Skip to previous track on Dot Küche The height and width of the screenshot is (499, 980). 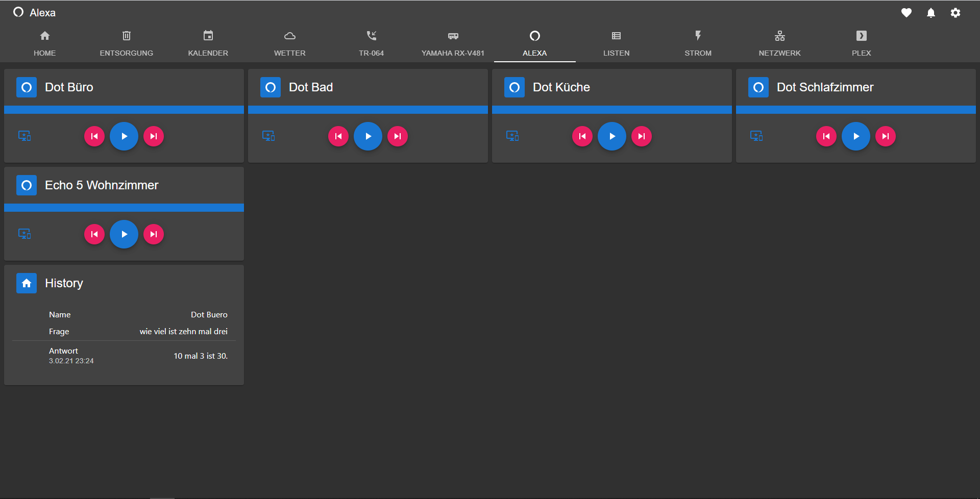pyautogui.click(x=582, y=136)
